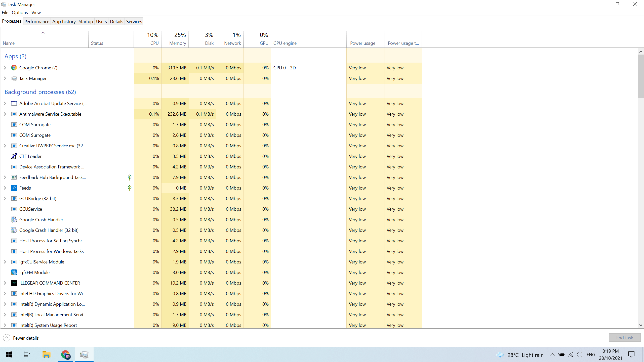Open Task View from the taskbar
The width and height of the screenshot is (644, 362).
click(x=27, y=354)
